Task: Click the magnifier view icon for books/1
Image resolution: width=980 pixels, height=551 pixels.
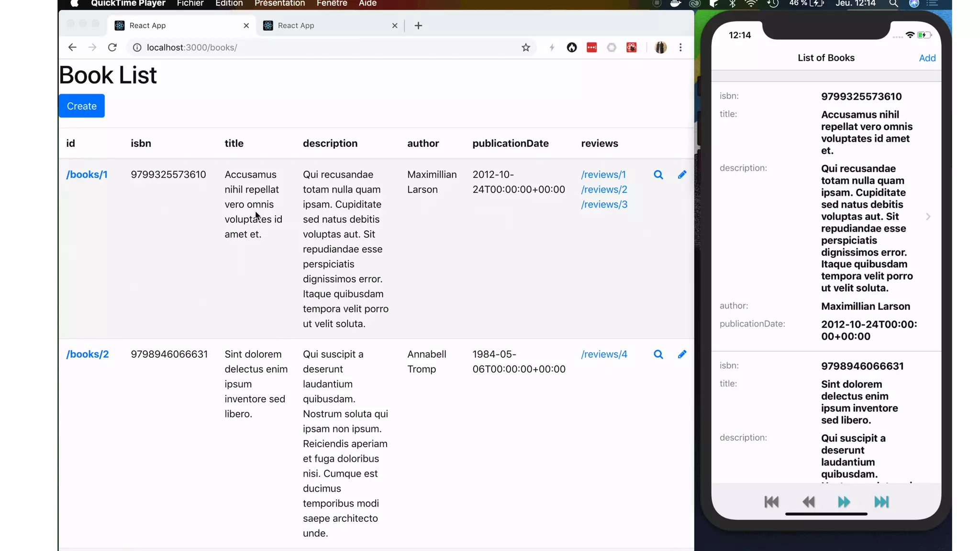Action: [x=658, y=175]
